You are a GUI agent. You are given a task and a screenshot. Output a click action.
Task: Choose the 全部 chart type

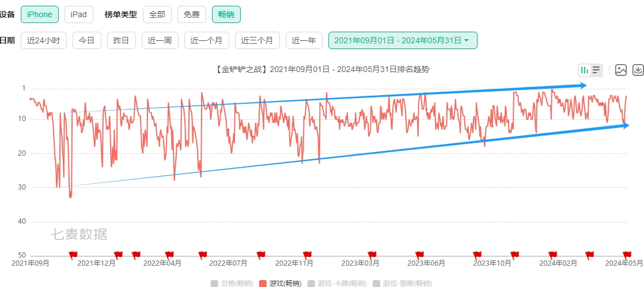157,15
